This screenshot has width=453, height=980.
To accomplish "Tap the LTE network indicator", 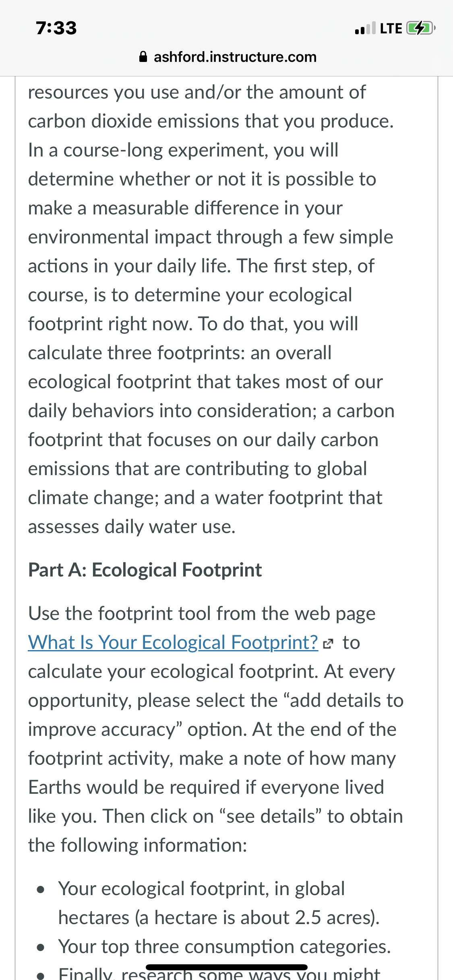I will pos(391,29).
